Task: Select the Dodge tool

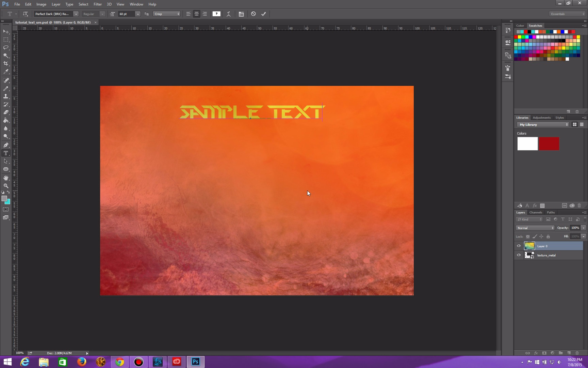Action: (x=6, y=136)
